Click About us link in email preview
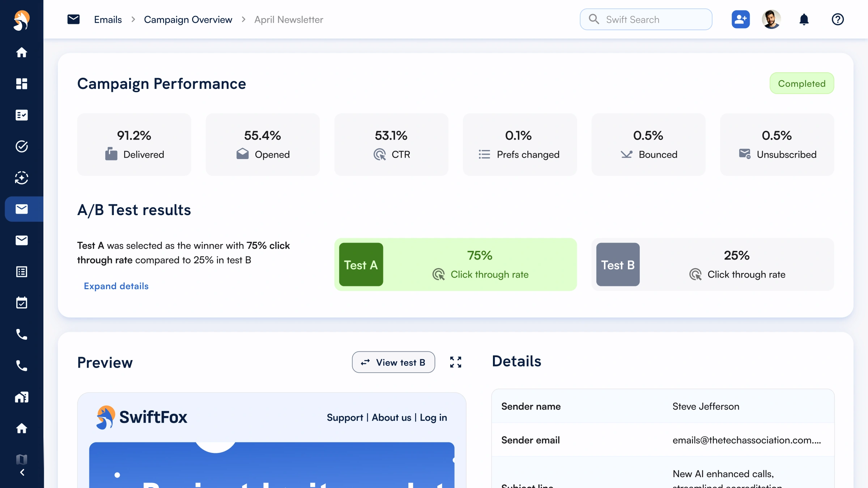 (x=391, y=418)
